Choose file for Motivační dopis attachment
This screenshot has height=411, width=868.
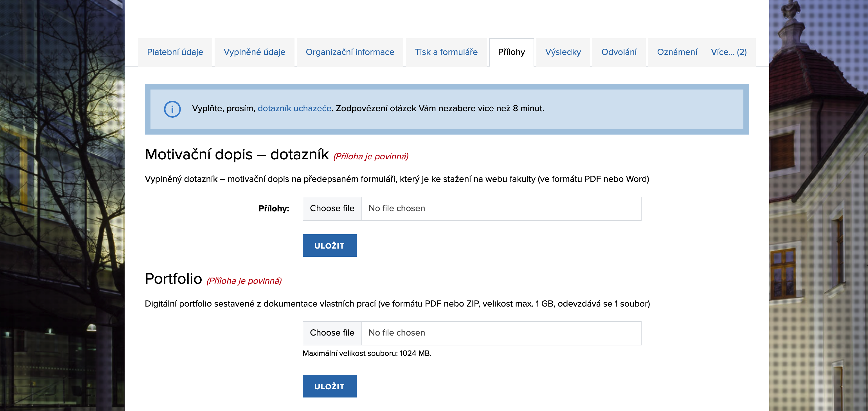click(332, 208)
